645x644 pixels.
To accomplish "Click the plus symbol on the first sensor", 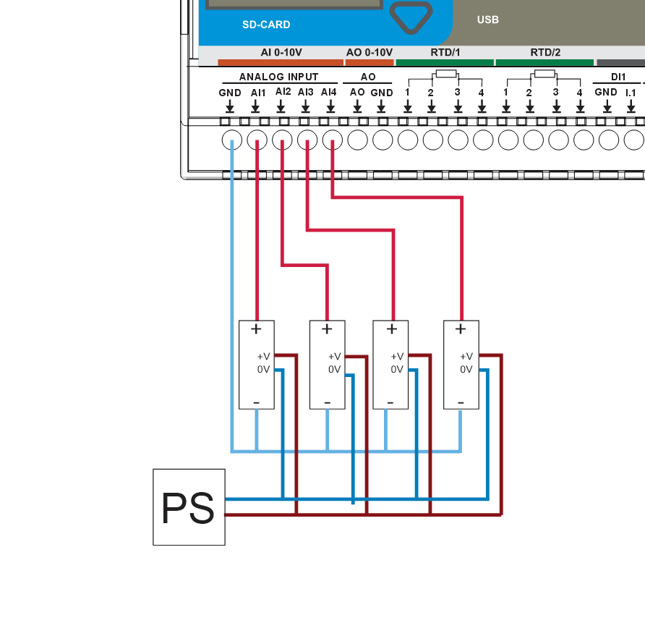I will pyautogui.click(x=255, y=328).
